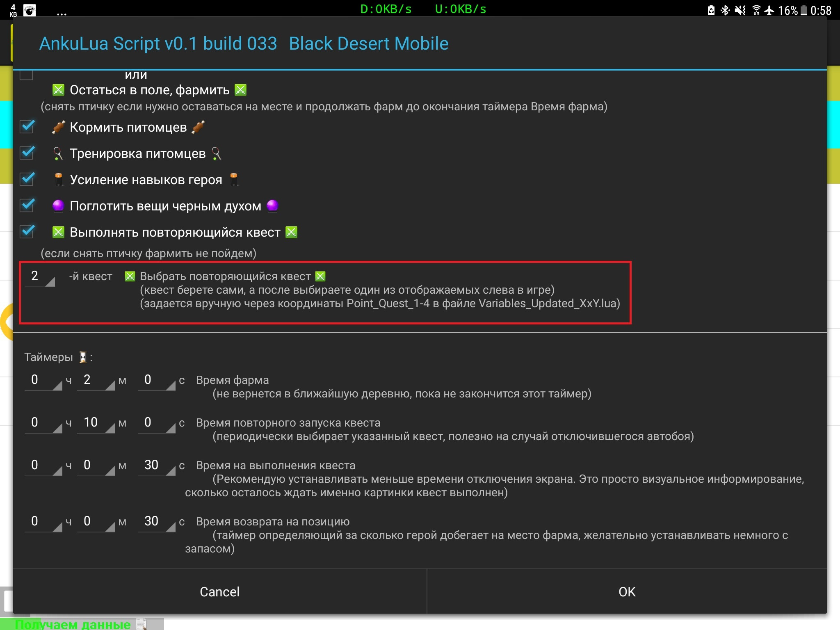Open the 'Время на выполнения квеста' seconds dropdown
This screenshot has width=840, height=630.
[x=156, y=466]
